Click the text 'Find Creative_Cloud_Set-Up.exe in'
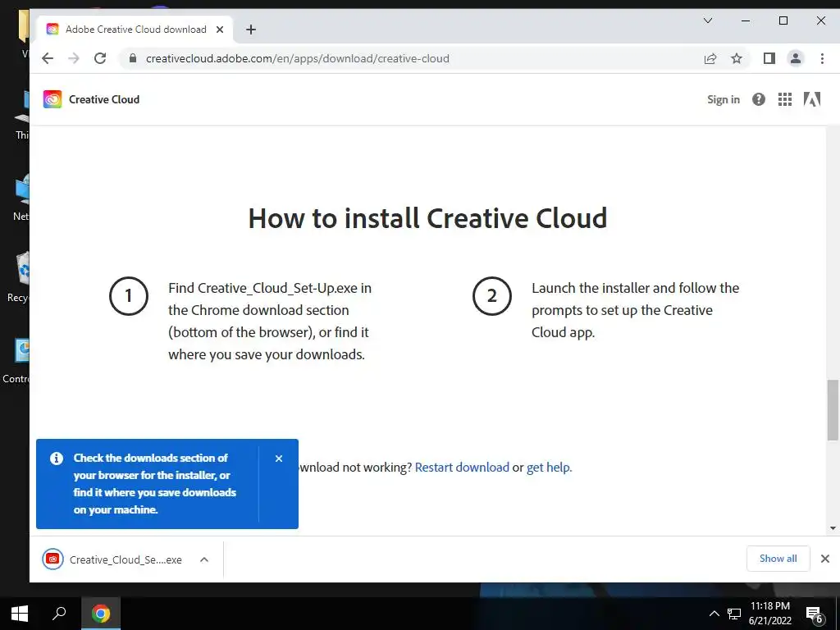This screenshot has width=840, height=630. tap(269, 288)
